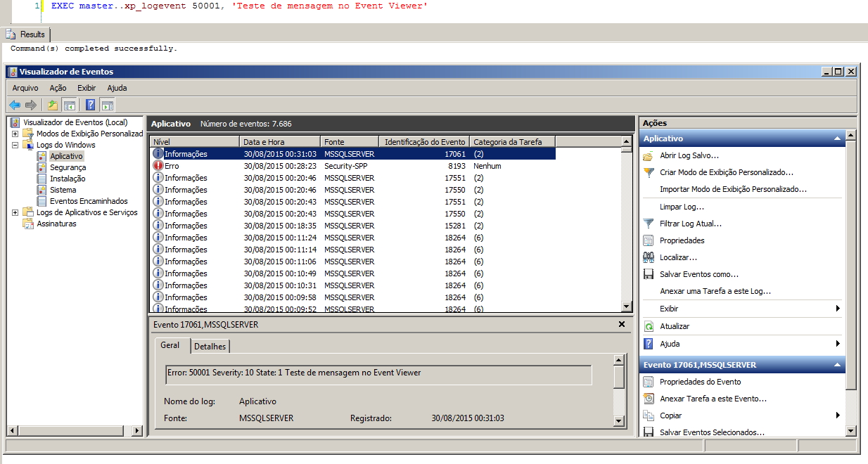
Task: Click Ações pane scrollbar down arrow
Action: click(851, 431)
